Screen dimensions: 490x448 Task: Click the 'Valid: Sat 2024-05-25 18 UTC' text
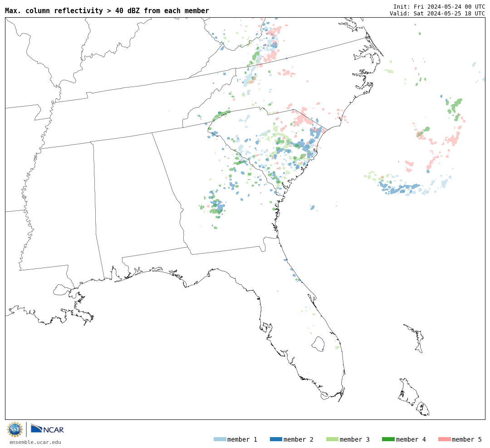tap(437, 13)
